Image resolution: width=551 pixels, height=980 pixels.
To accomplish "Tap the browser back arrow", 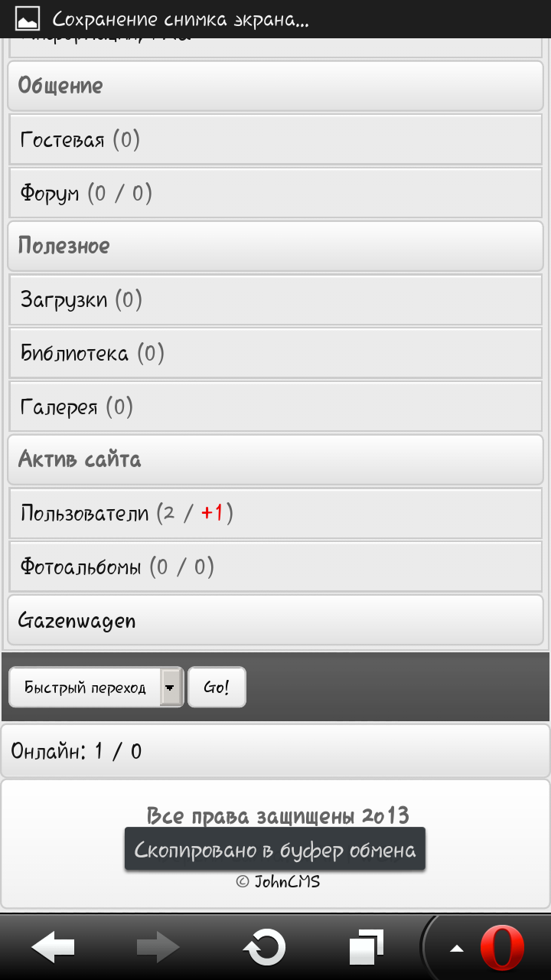I will tap(53, 948).
